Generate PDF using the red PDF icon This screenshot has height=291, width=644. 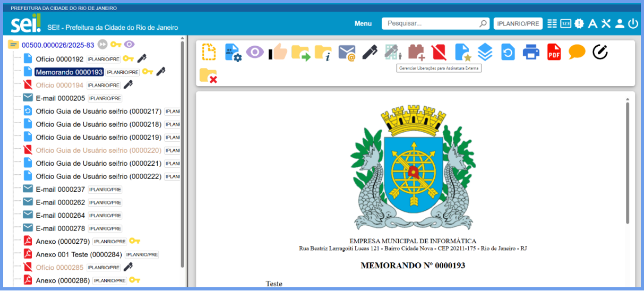pyautogui.click(x=554, y=52)
